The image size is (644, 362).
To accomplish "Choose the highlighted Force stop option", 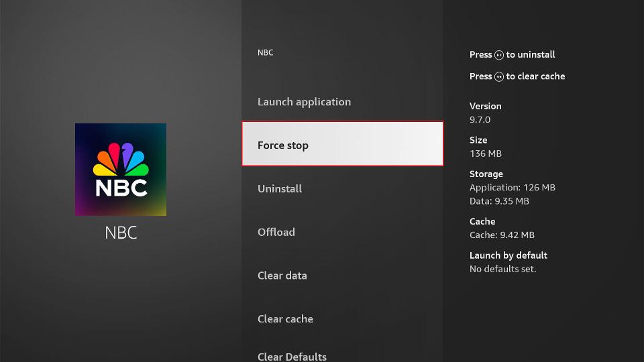I will click(343, 143).
